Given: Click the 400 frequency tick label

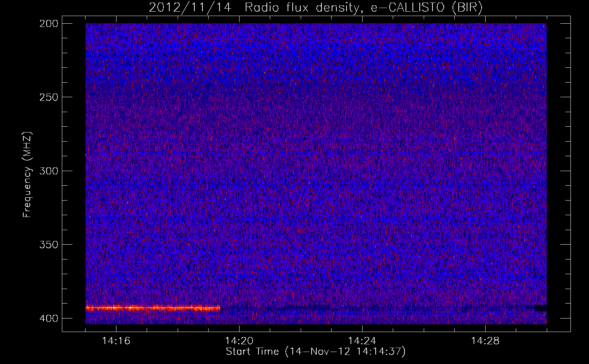Looking at the screenshot, I should tap(48, 318).
